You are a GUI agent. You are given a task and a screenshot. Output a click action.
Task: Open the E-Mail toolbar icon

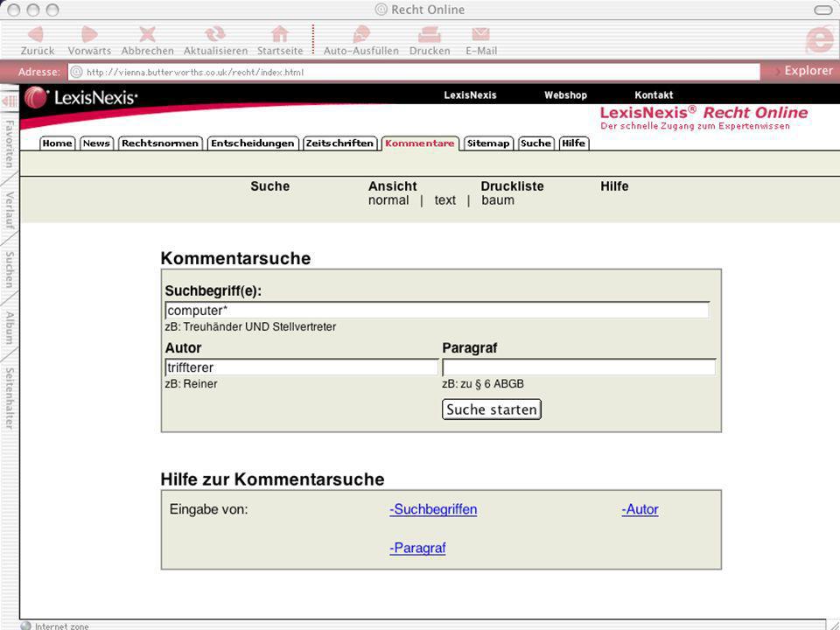click(481, 34)
